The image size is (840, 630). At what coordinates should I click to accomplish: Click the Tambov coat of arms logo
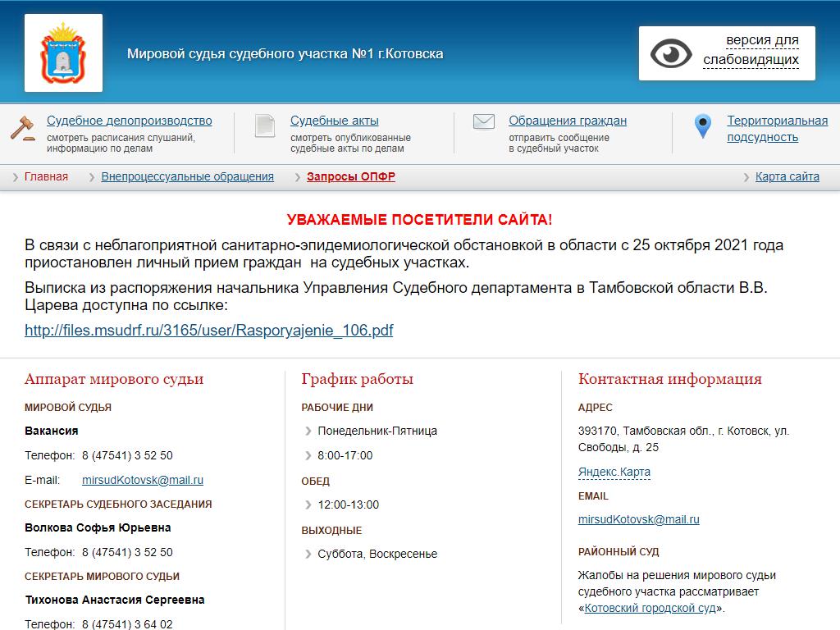tap(63, 53)
